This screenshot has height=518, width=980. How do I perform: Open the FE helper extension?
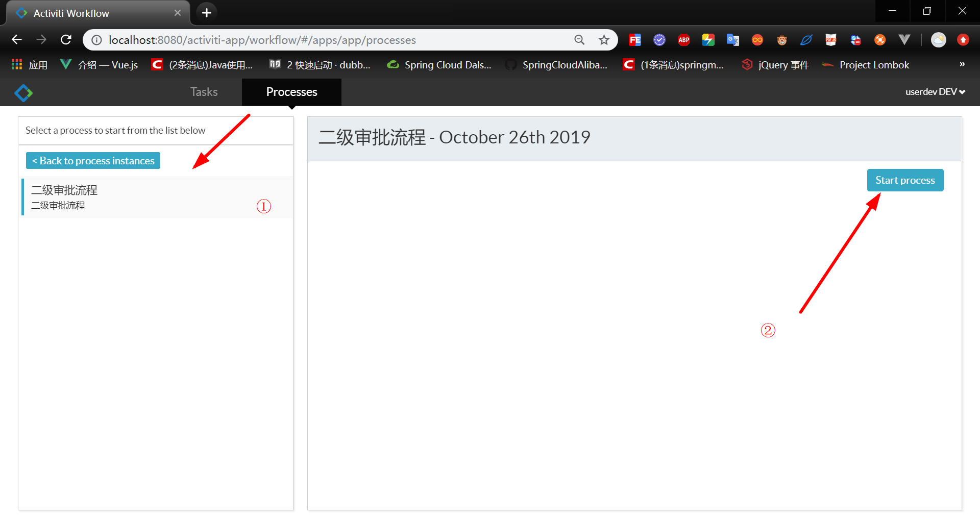coord(634,40)
